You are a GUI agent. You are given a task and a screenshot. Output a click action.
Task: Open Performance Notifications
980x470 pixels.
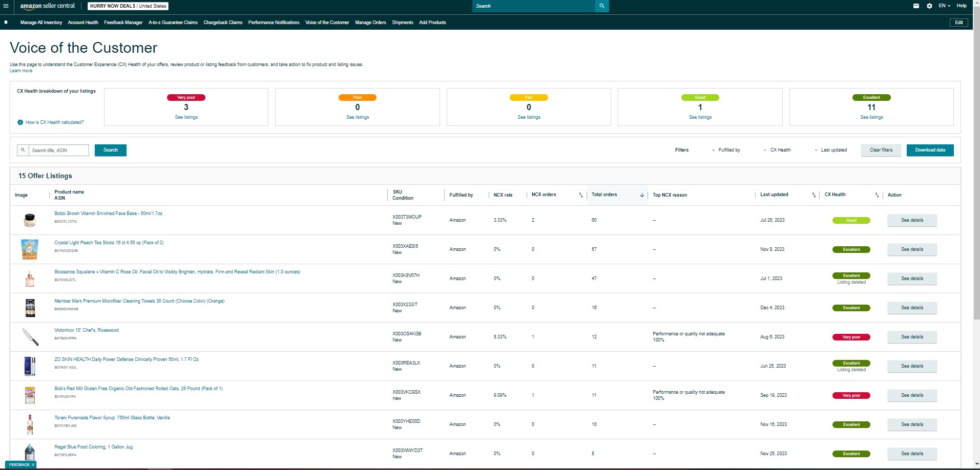click(274, 23)
